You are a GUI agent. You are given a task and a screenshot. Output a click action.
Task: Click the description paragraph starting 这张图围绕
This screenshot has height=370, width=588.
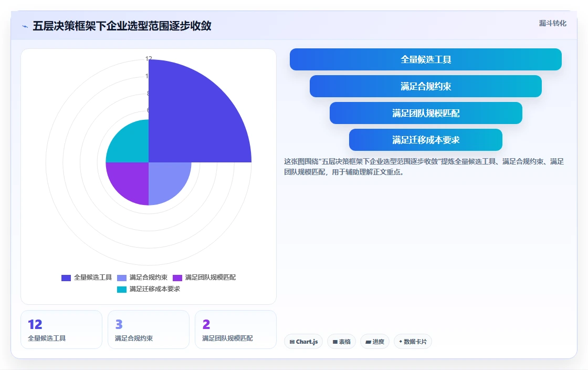tap(424, 167)
